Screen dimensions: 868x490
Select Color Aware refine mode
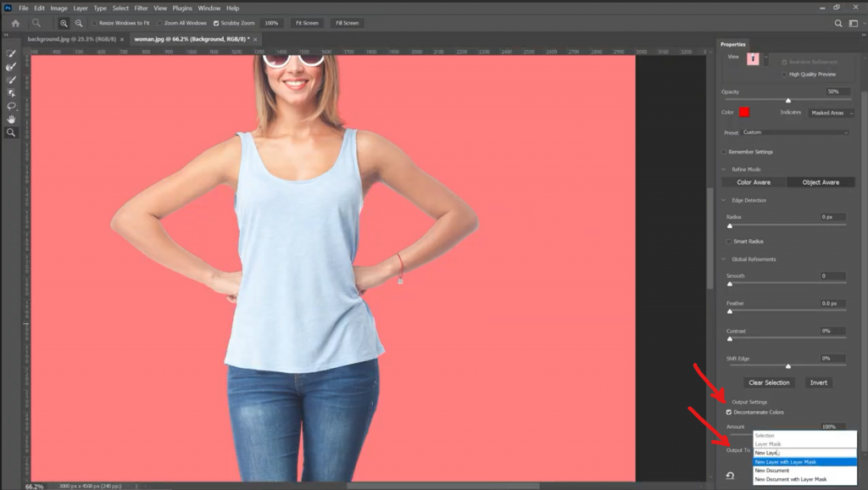click(754, 182)
